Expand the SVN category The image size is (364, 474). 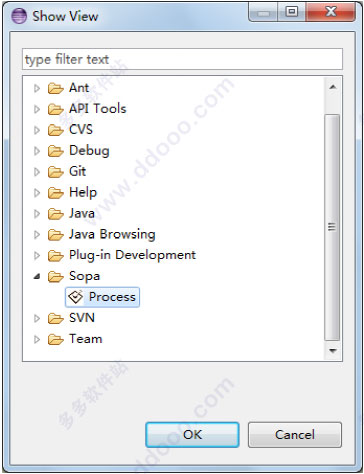[37, 319]
